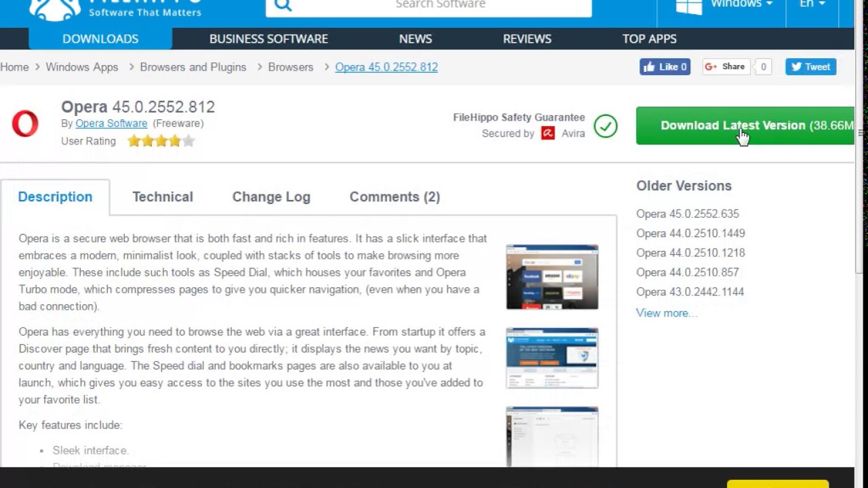Open older version Opera 44.0.2510.1218

coord(690,253)
